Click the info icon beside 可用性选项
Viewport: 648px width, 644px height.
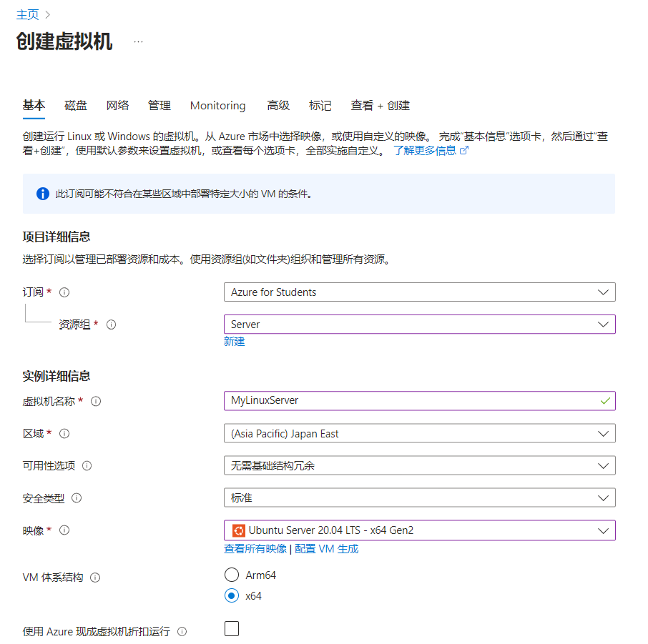(x=87, y=465)
